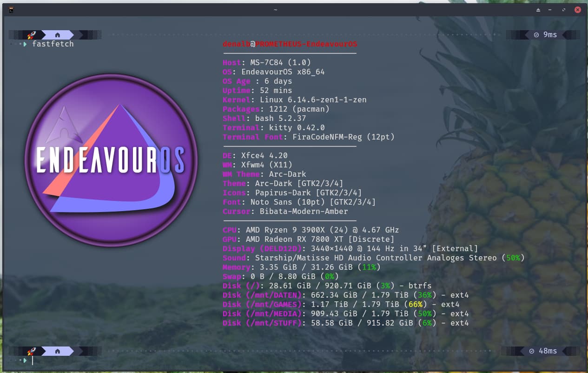Click the rocket icon in the bottom prompt

pos(32,351)
